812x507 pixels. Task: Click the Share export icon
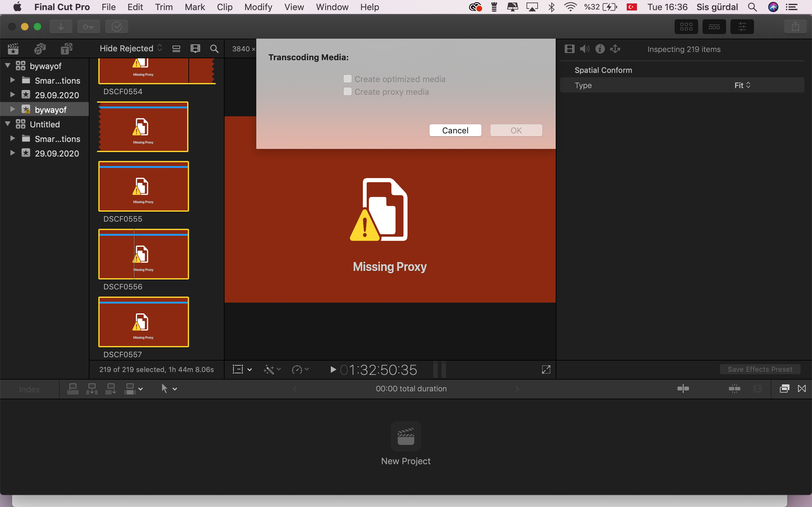(x=795, y=27)
